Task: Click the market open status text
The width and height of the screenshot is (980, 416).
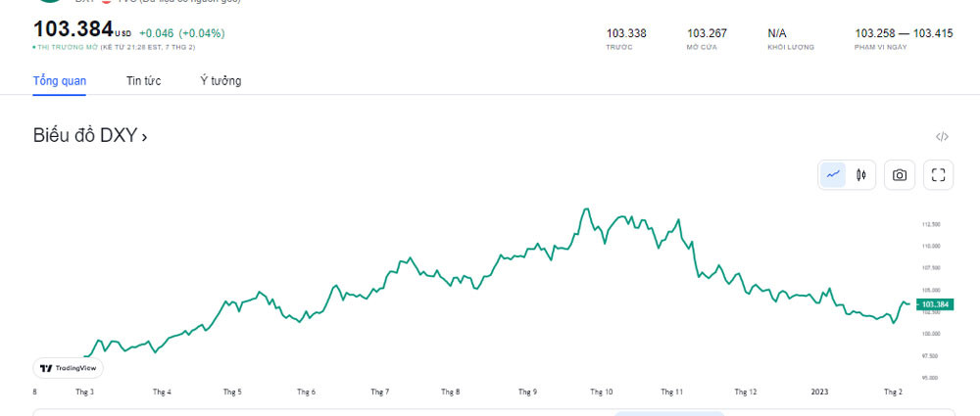Action: [116, 47]
